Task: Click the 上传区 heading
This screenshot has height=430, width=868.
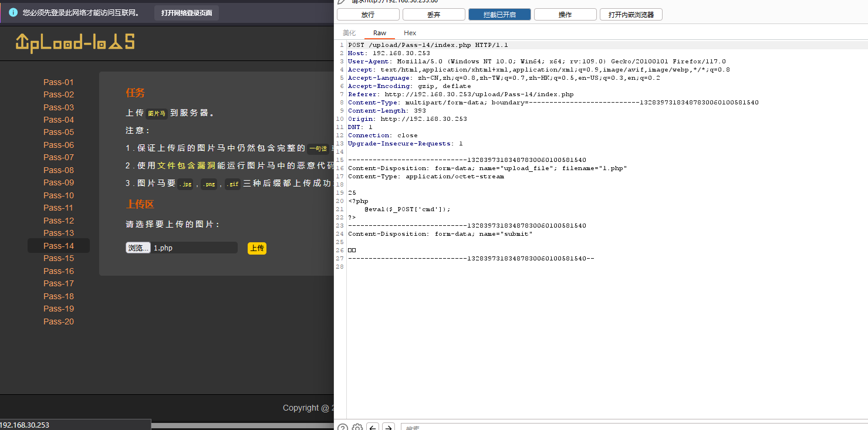Action: click(140, 204)
